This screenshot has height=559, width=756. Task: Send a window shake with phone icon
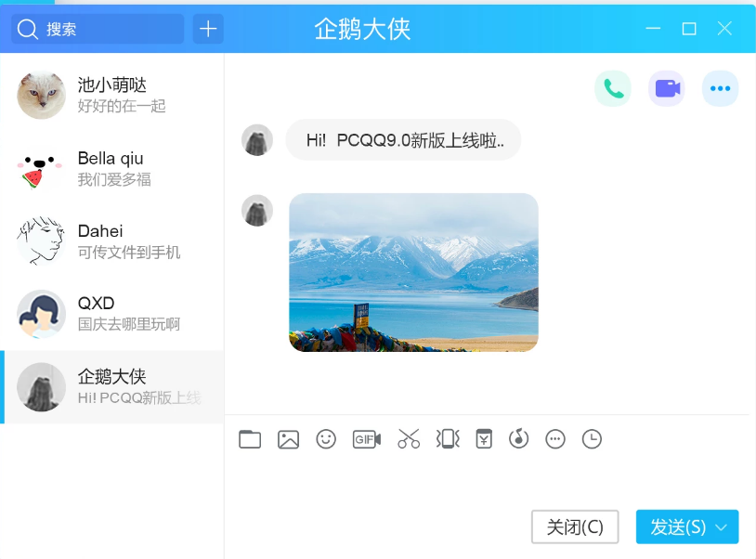click(448, 439)
